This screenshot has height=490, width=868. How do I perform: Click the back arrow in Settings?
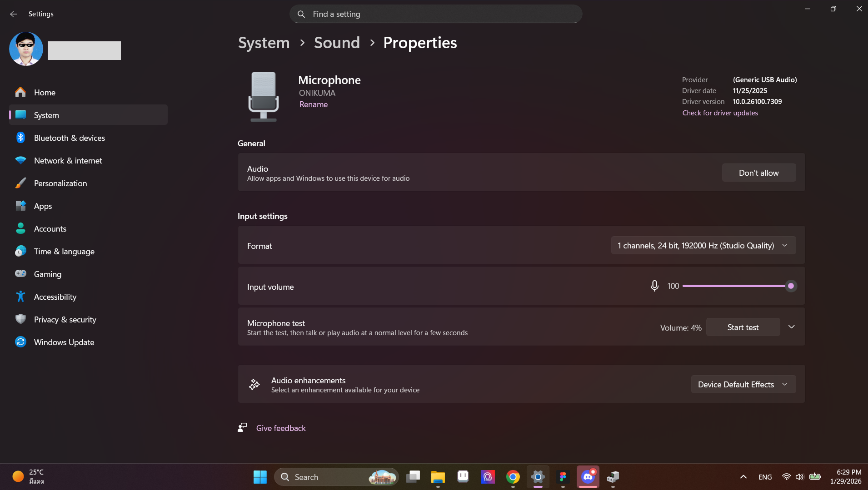(x=13, y=14)
